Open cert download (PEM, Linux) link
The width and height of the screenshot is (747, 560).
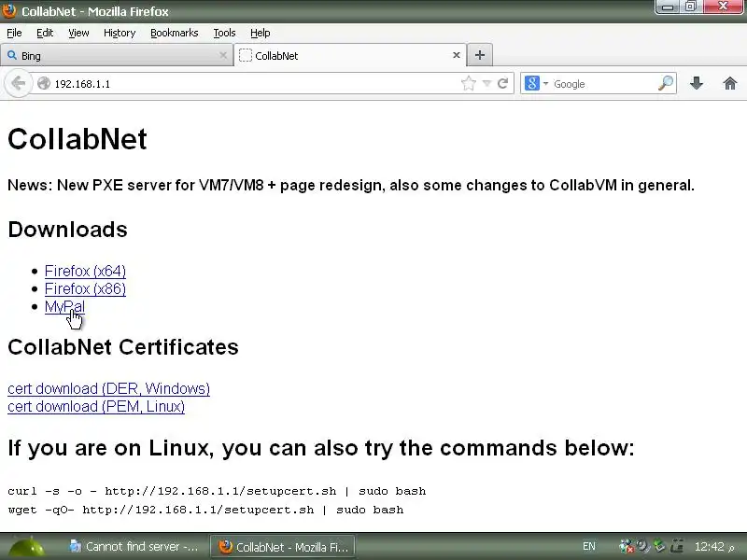coord(96,406)
